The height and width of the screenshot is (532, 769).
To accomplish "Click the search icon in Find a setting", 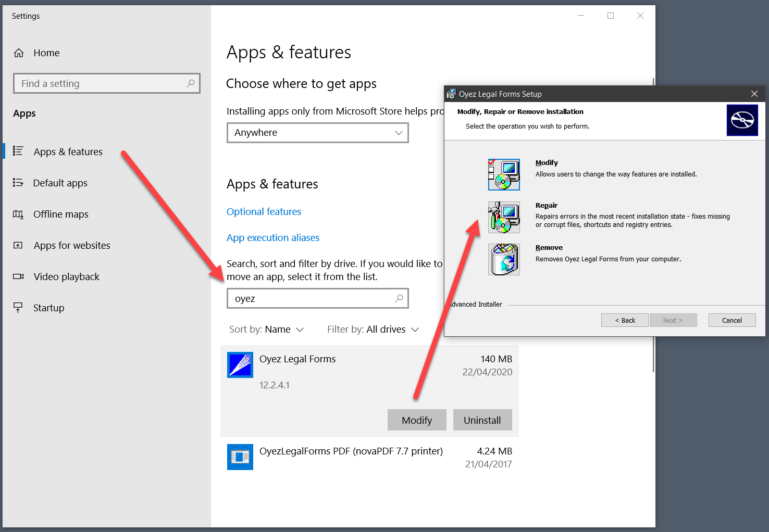I will pos(191,83).
